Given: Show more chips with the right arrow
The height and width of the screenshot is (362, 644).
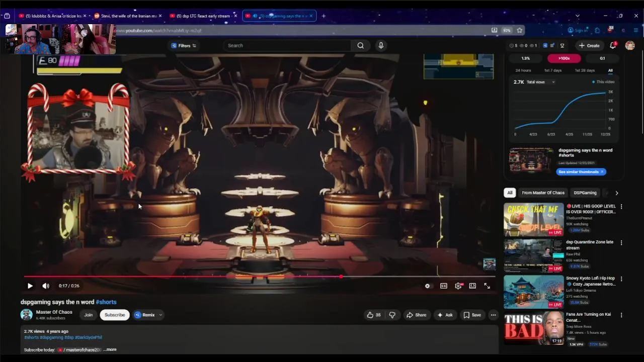Looking at the screenshot, I should pos(616,193).
